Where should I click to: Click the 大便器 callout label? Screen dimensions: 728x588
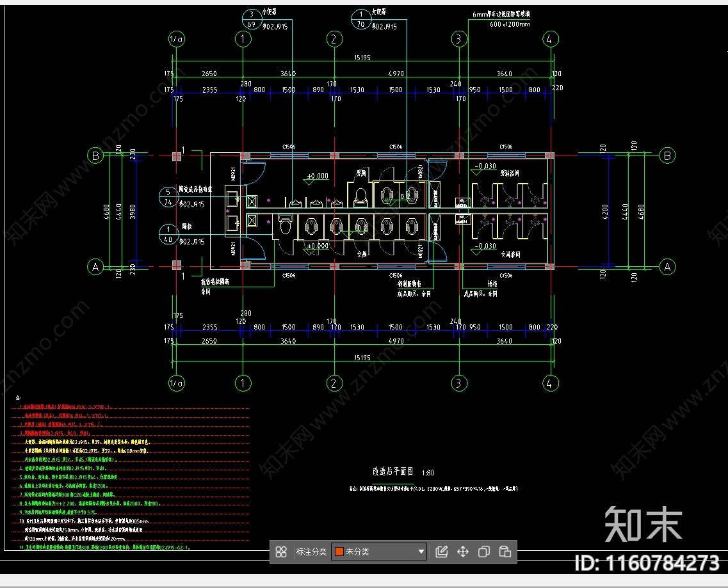point(378,12)
